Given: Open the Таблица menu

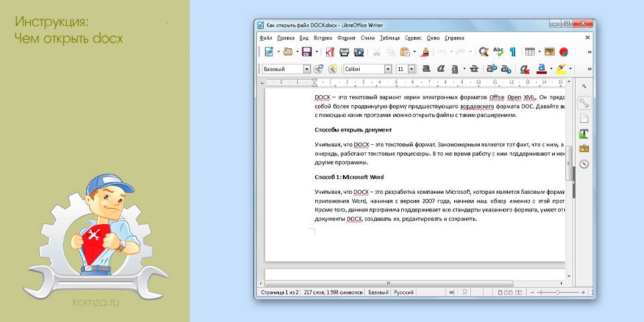Looking at the screenshot, I should (x=390, y=38).
